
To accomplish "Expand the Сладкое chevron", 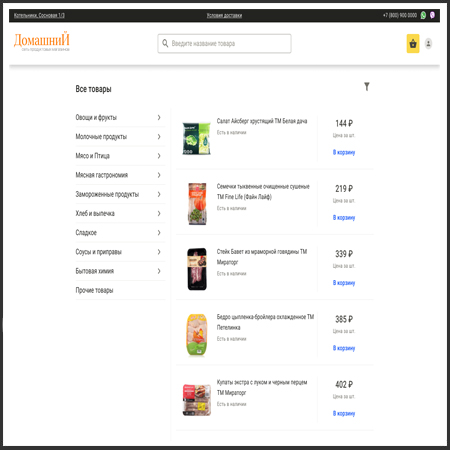I will [x=159, y=233].
